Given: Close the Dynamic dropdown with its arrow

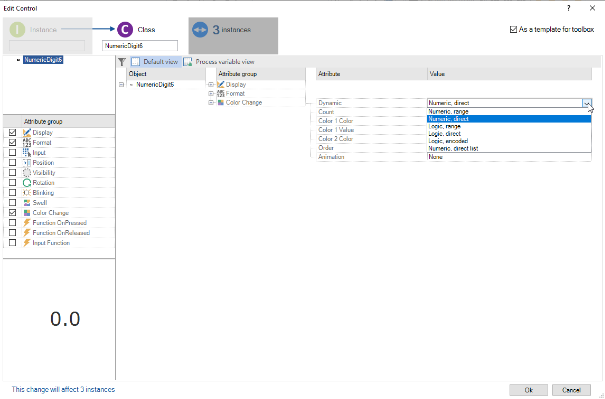Looking at the screenshot, I should [587, 103].
